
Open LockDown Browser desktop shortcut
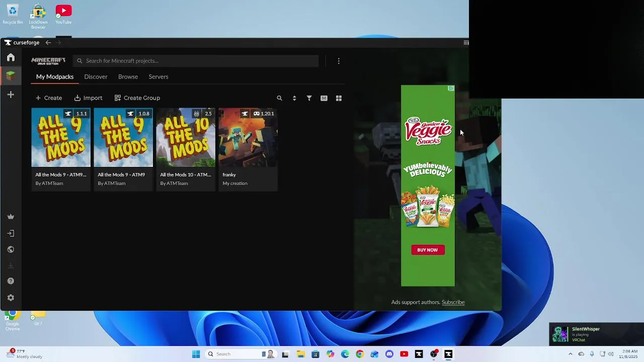tap(38, 17)
